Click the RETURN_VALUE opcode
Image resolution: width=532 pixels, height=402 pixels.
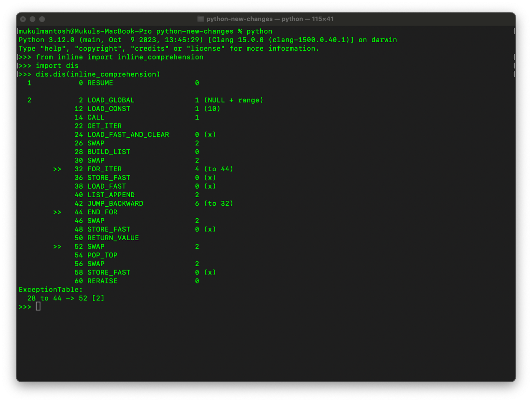[113, 238]
